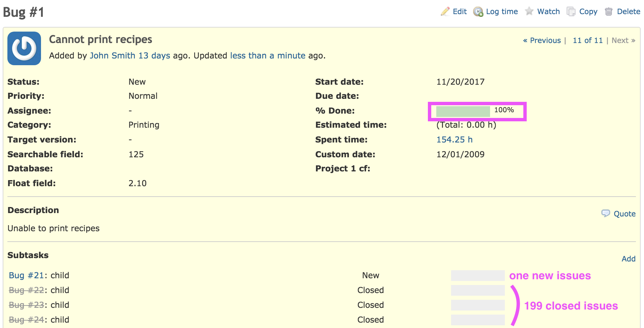The height and width of the screenshot is (328, 644).
Task: Click the Log time clock icon
Action: tap(478, 12)
